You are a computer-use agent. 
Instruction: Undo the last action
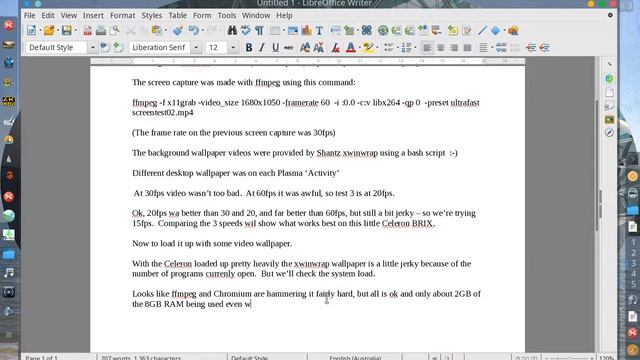193,30
